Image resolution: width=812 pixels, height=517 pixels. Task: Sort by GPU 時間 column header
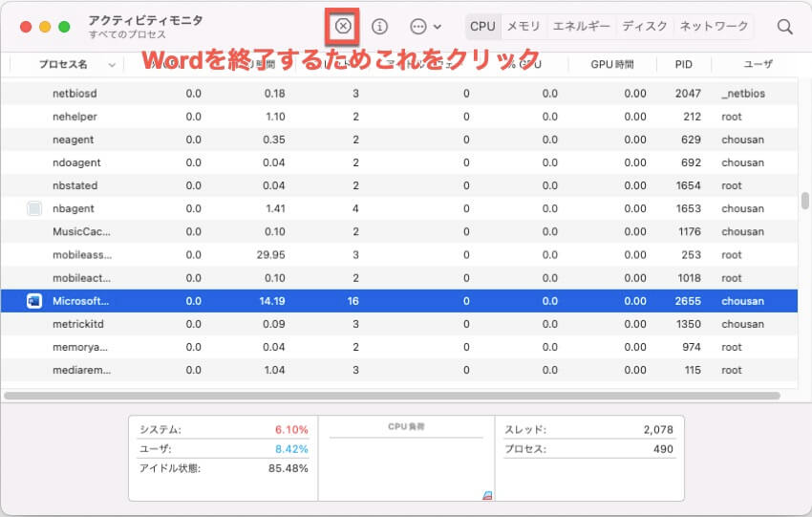click(x=612, y=64)
